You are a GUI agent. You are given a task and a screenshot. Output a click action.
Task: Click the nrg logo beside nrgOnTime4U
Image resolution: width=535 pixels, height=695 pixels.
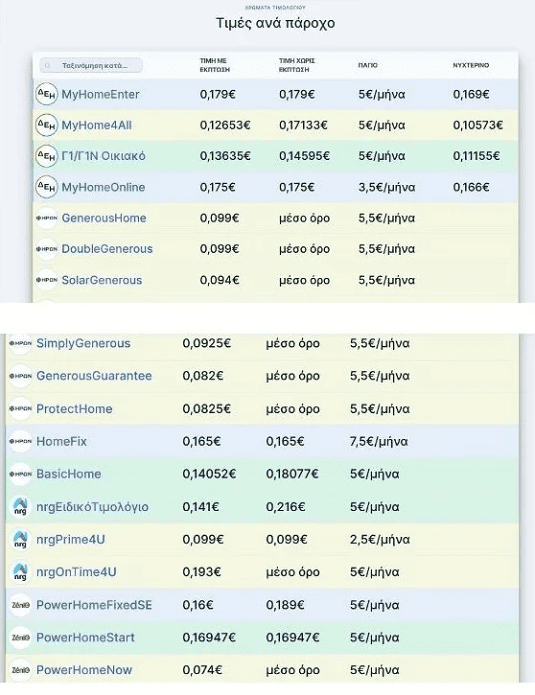point(20,572)
